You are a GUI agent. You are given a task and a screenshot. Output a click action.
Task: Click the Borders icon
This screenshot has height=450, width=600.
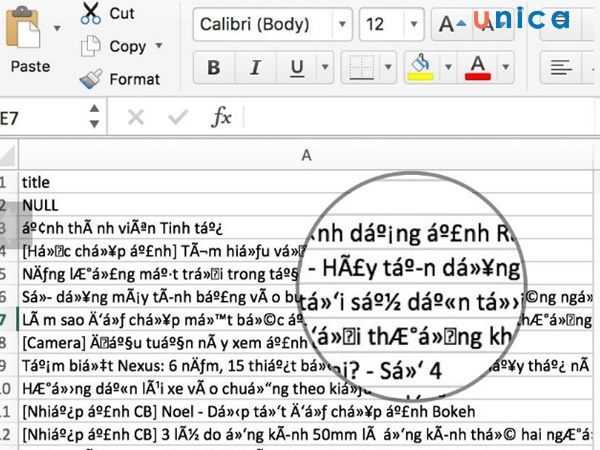pyautogui.click(x=362, y=67)
